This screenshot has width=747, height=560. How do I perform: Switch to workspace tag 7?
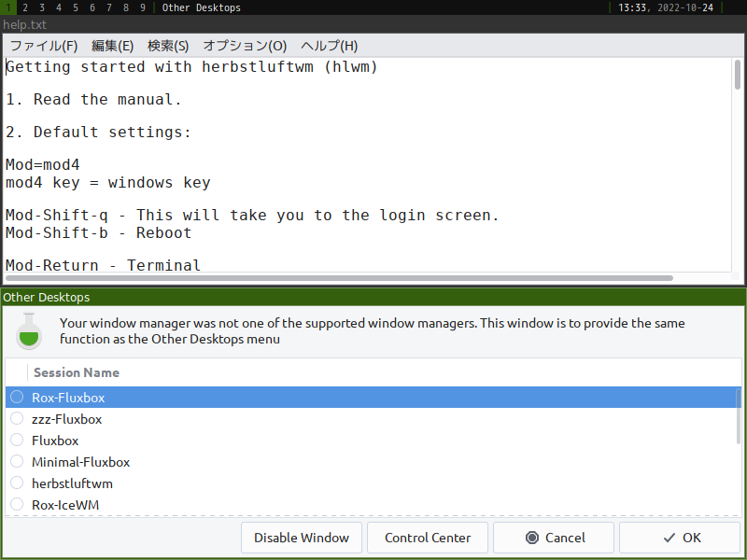pos(109,7)
